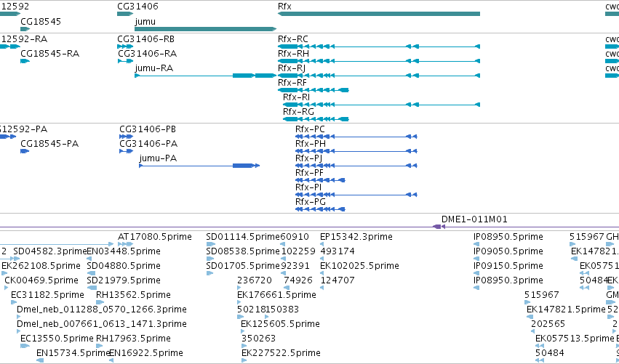Click the IP08950.5prime EST label

click(x=508, y=237)
